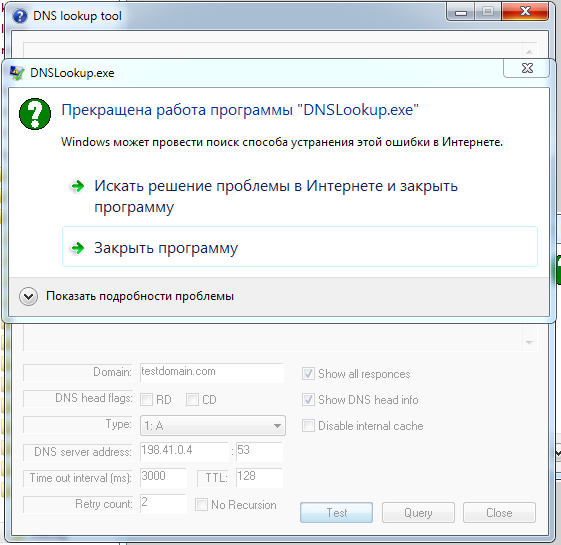Click the Close button
The height and width of the screenshot is (545, 561).
coord(499,513)
